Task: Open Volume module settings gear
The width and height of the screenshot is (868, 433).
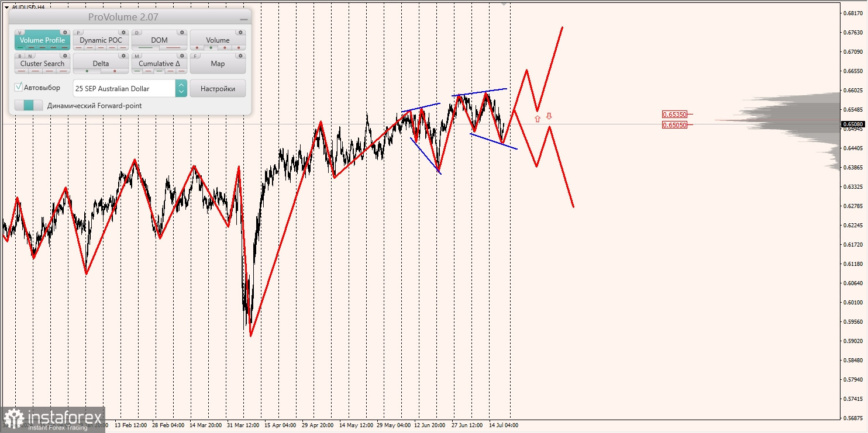Action: (x=240, y=32)
